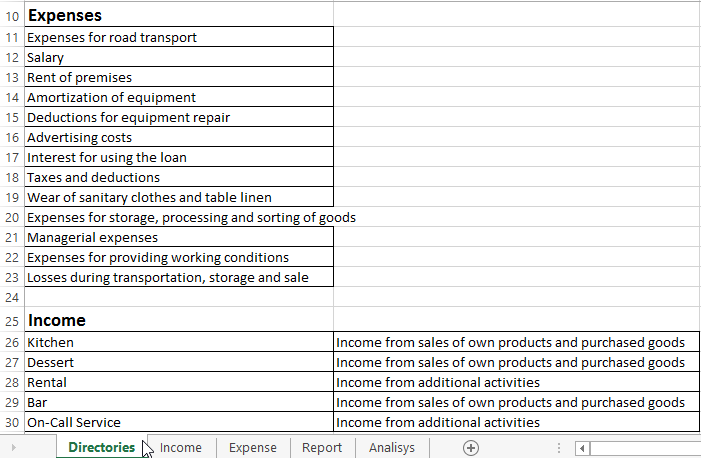Select cell 'Losses during transportation, storage and sale'
Viewport: 701px width, 458px height.
click(179, 277)
